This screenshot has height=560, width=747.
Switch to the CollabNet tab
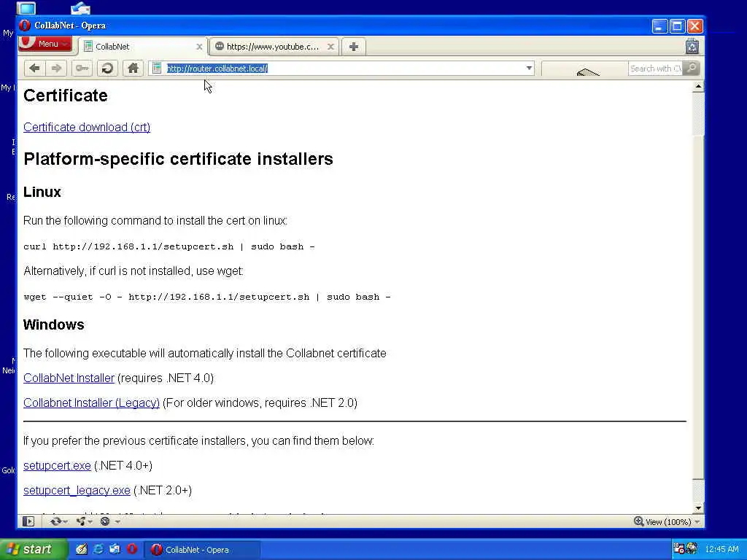[x=143, y=47]
